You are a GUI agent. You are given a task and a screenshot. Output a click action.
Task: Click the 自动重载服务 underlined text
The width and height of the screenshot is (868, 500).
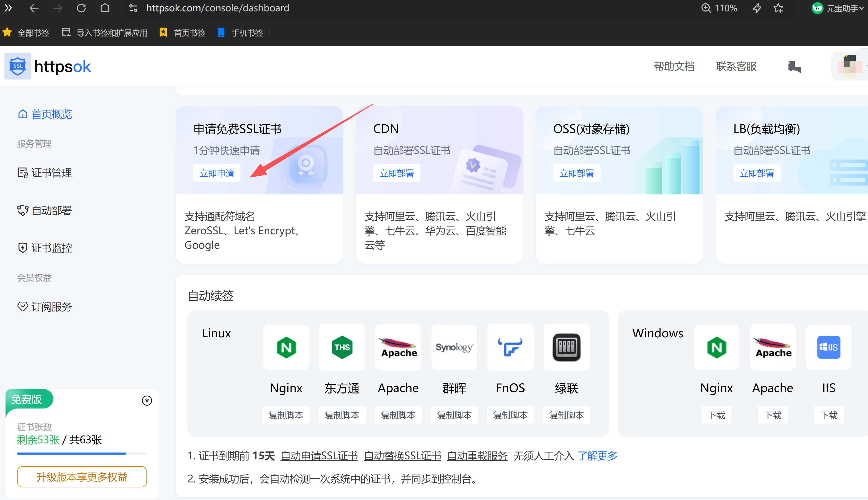(477, 456)
